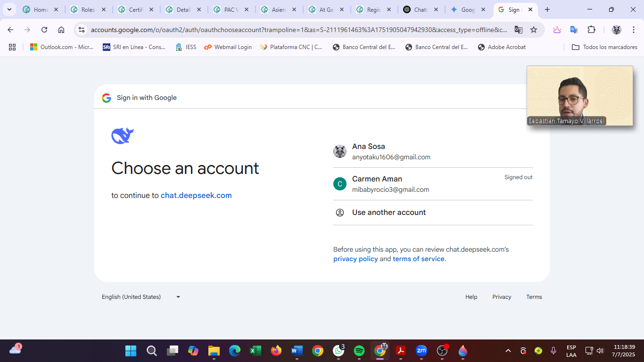Open the browser Extensions puzzle icon
Screen dimensions: 644x362
click(591, 30)
